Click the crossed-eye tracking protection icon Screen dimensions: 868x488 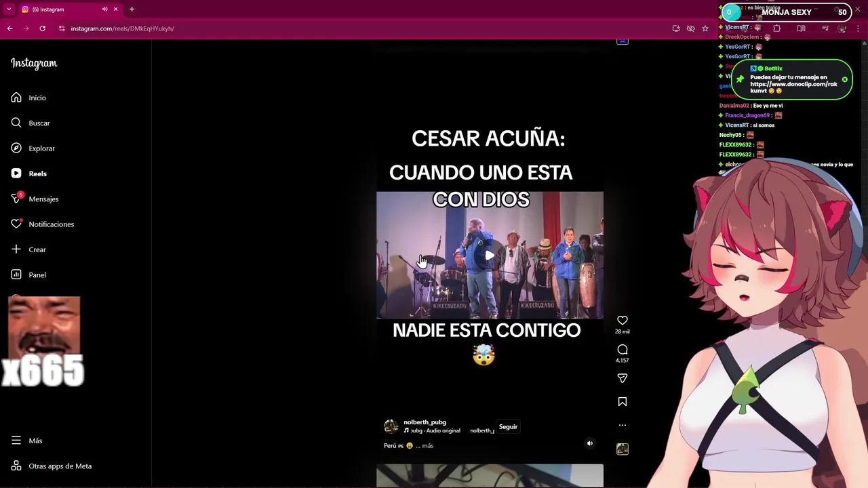pyautogui.click(x=690, y=28)
